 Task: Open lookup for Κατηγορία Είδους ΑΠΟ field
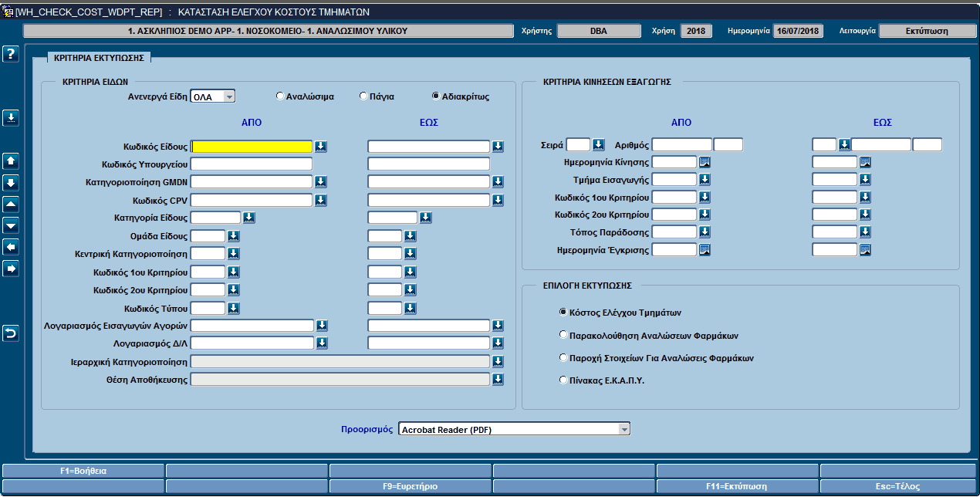click(x=248, y=218)
